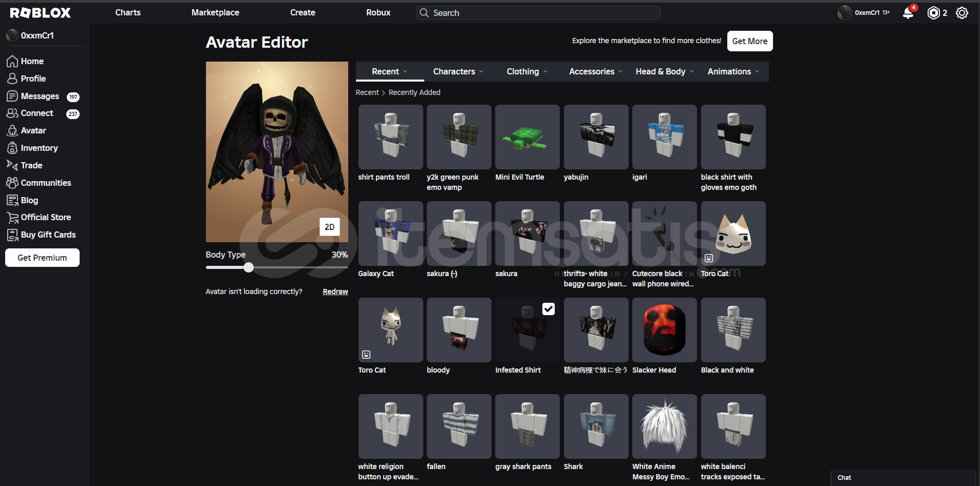Click the Body Type slider handle
Image resolution: width=980 pixels, height=486 pixels.
point(249,267)
